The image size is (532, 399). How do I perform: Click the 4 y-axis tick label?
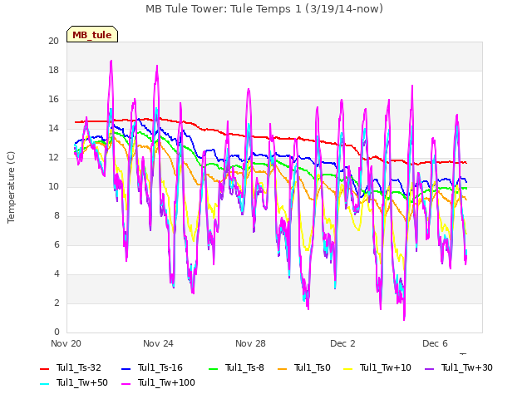pos(57,273)
